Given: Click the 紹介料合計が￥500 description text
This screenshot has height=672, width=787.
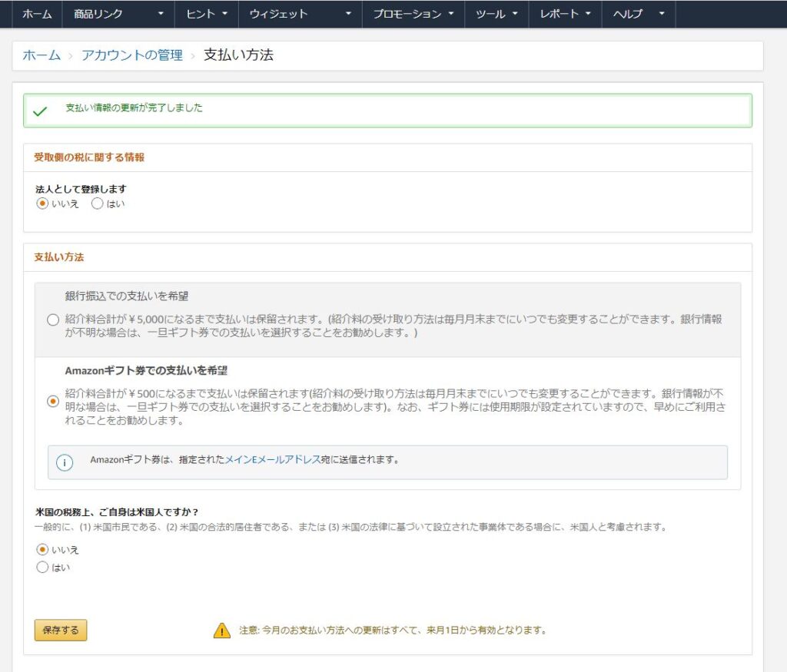Looking at the screenshot, I should point(395,407).
